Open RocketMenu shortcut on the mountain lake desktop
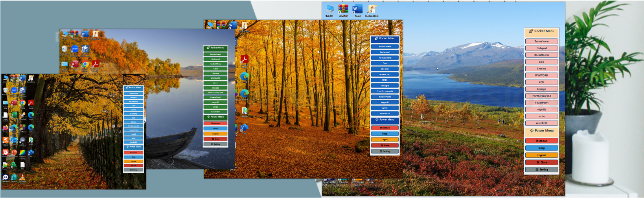644x201 pixels. tap(371, 9)
